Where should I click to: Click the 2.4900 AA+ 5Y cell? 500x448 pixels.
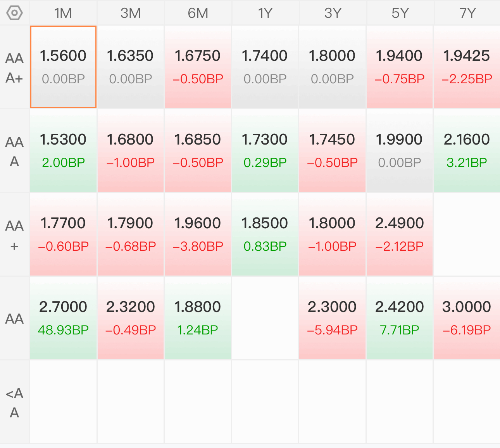400,234
